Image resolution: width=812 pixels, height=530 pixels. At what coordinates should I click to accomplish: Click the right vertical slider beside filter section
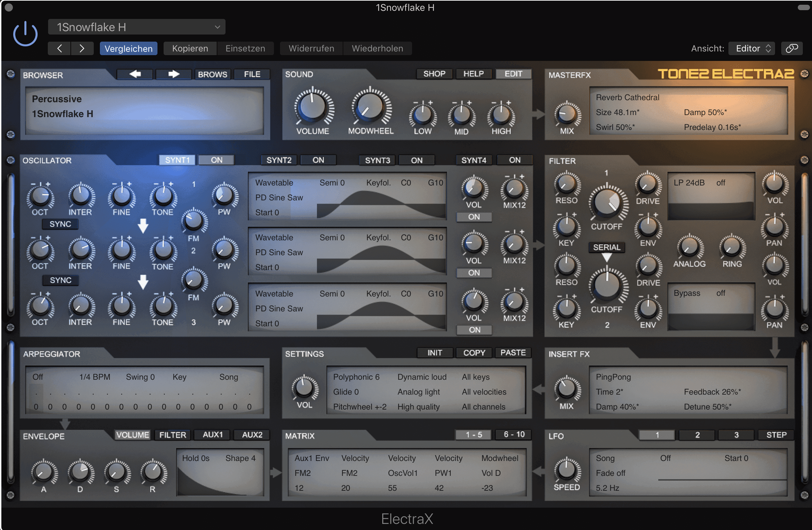pyautogui.click(x=804, y=244)
